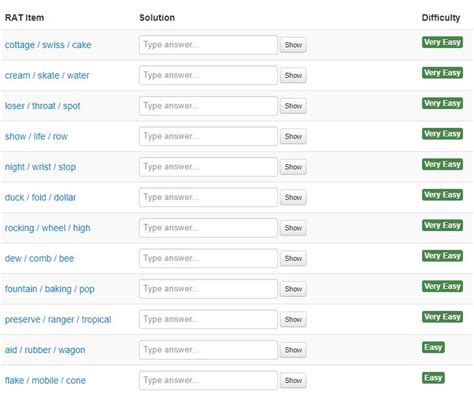Viewport: 474px width, 394px height.
Task: Focus answer input for aid / rubber / wagon
Action: pyautogui.click(x=208, y=350)
